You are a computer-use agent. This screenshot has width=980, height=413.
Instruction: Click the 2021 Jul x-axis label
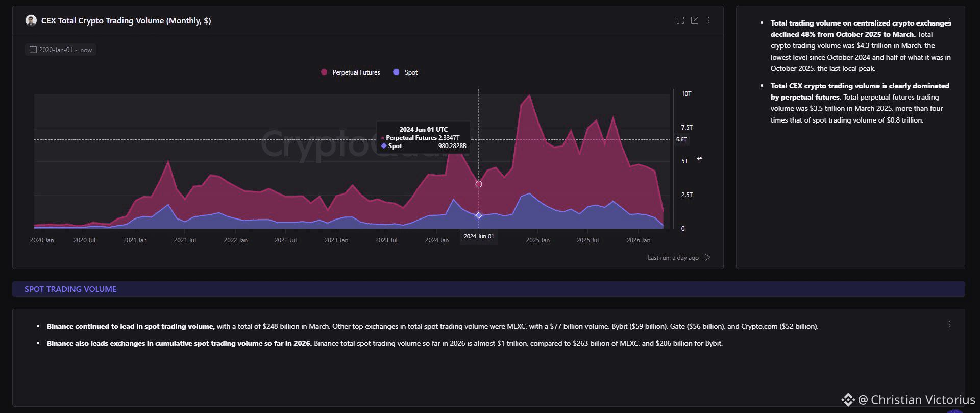click(185, 240)
